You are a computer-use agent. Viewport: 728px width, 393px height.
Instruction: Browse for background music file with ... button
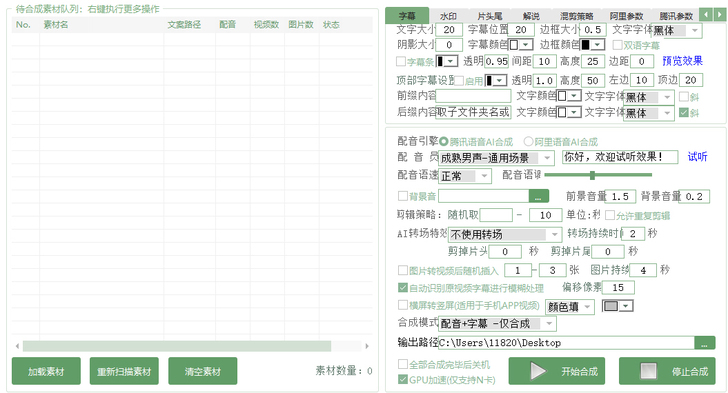539,196
